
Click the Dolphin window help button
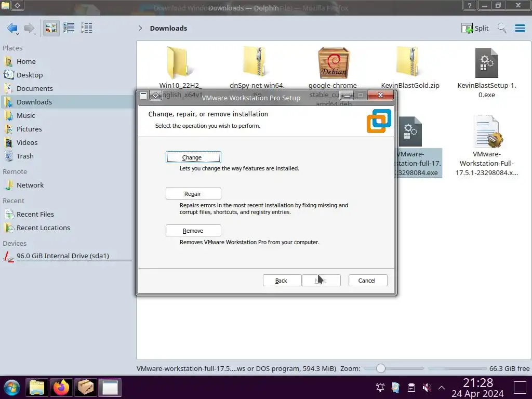[470, 5]
